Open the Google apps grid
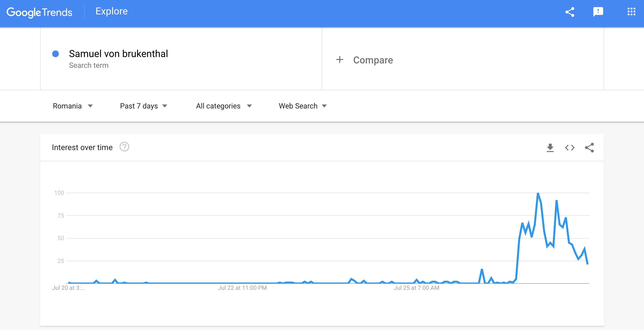The width and height of the screenshot is (644, 330). coord(631,12)
